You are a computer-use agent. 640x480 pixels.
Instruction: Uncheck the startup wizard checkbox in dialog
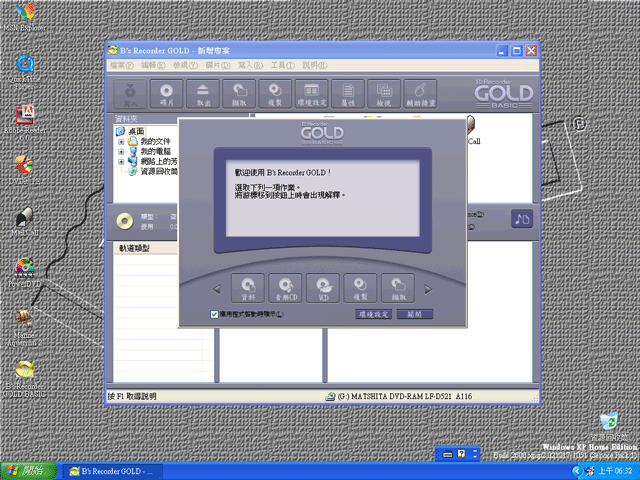pos(214,314)
